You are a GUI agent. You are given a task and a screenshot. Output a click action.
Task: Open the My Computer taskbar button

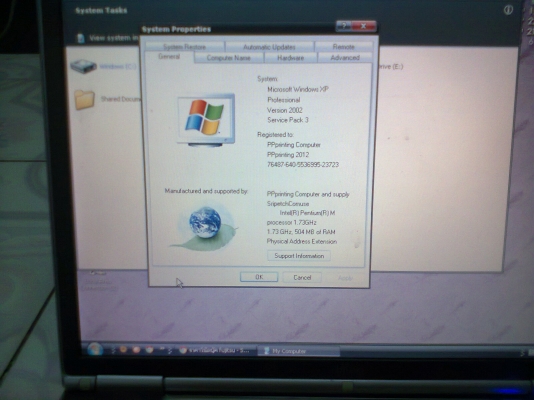(299, 351)
